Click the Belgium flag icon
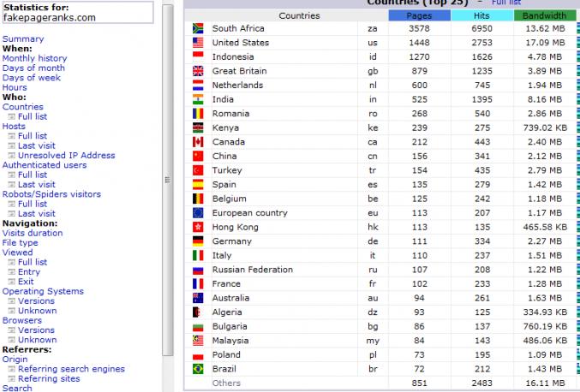 [198, 199]
